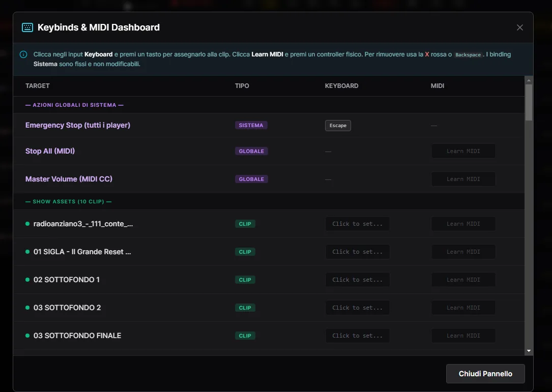Click Learn MIDI for 03 SOTTOFONDO 2
This screenshot has width=552, height=392.
point(463,308)
